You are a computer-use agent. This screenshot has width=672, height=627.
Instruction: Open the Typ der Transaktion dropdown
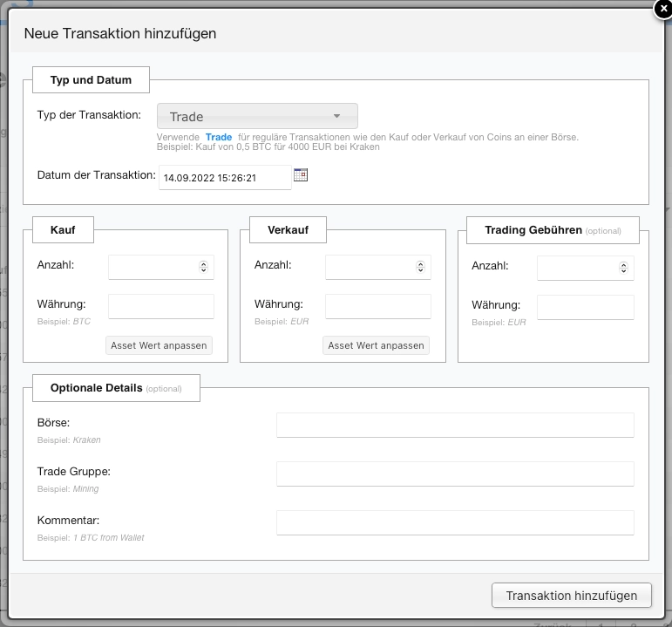pyautogui.click(x=257, y=116)
